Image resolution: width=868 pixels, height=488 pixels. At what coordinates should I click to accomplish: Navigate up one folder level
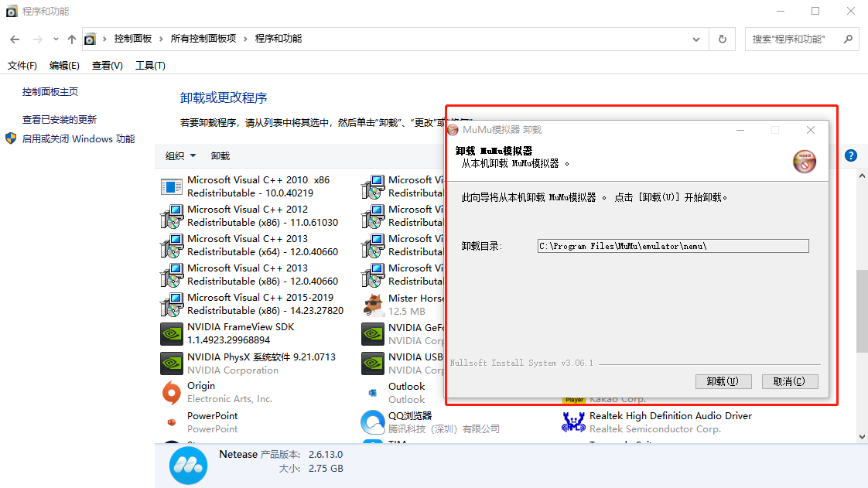click(71, 39)
